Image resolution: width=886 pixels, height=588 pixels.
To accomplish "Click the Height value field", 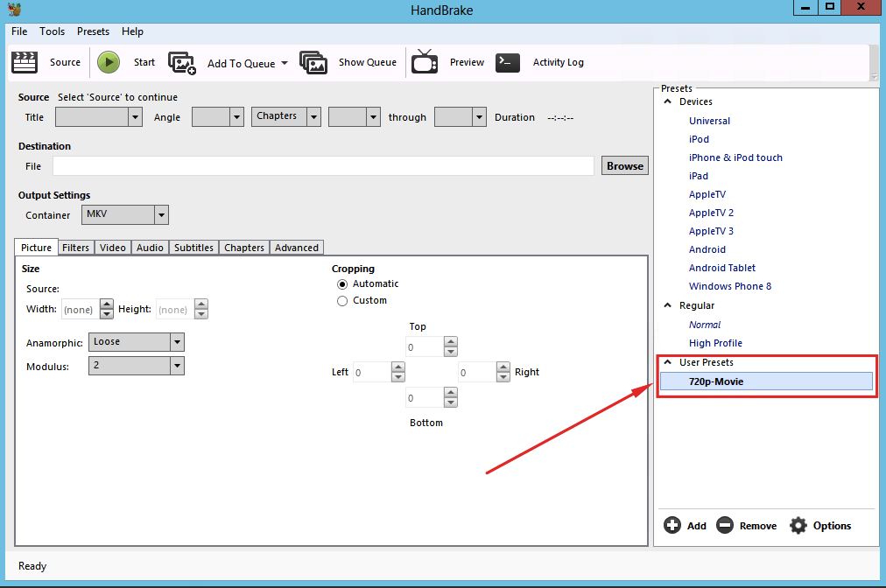I will (175, 310).
